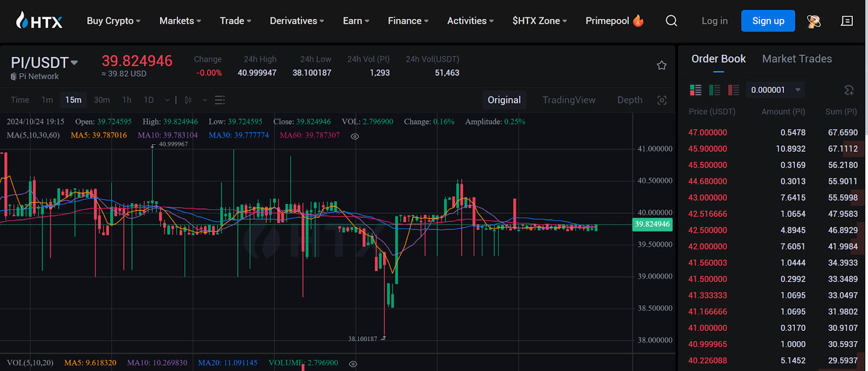Click the candlestick chart style icon

point(188,100)
